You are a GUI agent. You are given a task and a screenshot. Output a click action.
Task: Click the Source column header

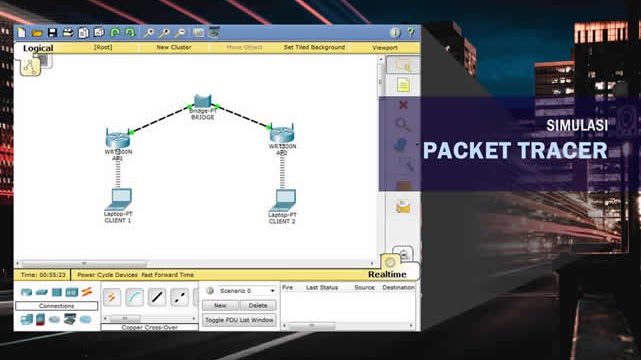364,288
